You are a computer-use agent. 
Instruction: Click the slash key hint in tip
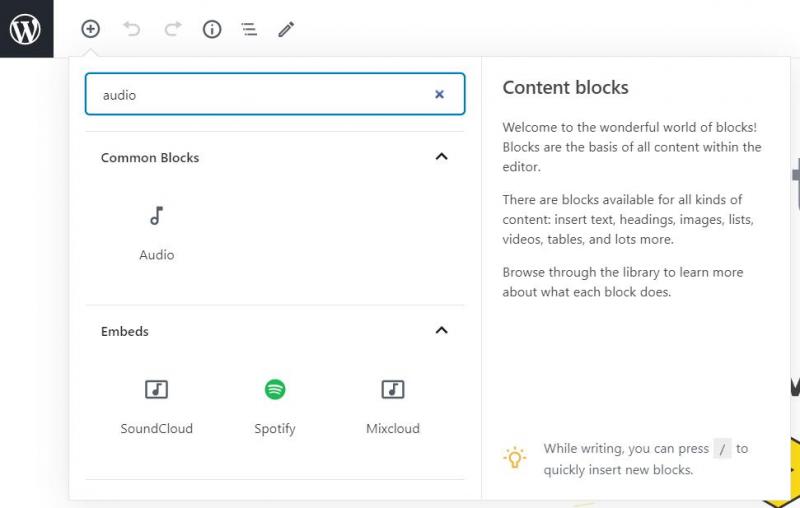(722, 449)
